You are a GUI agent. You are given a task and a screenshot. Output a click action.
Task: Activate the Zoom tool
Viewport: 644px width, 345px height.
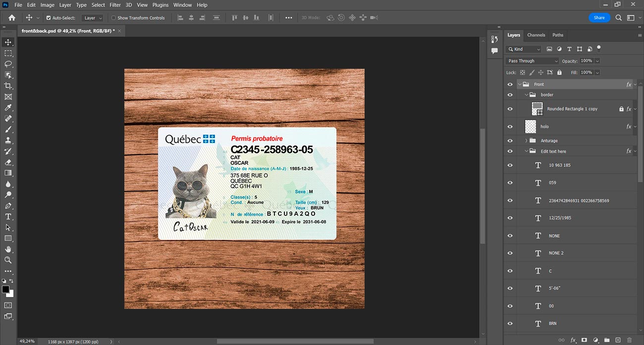click(8, 260)
